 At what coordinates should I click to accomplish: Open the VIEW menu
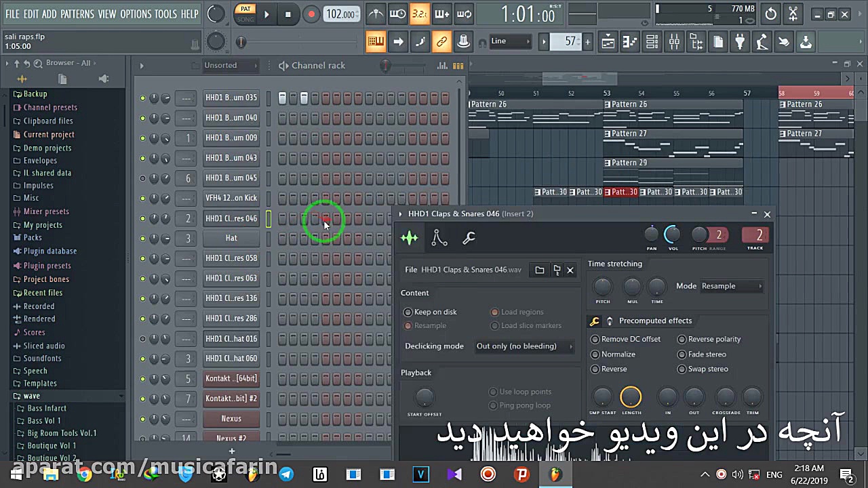click(x=106, y=14)
